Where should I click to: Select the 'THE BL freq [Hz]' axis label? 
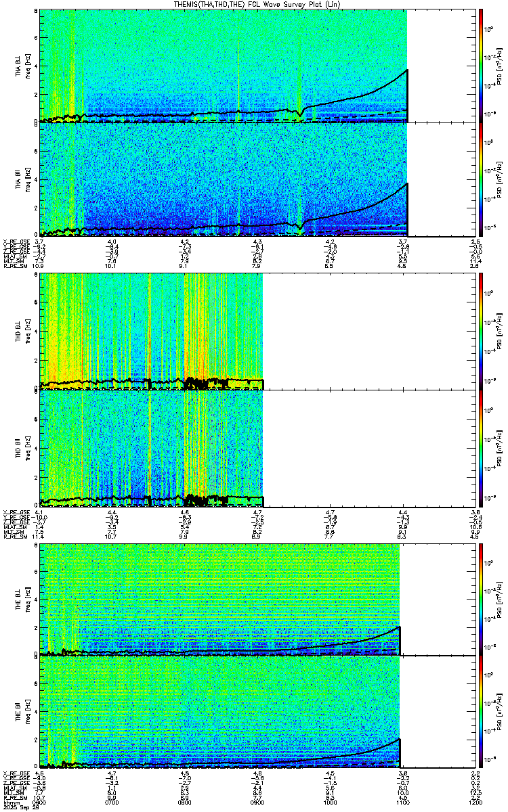[24, 599]
